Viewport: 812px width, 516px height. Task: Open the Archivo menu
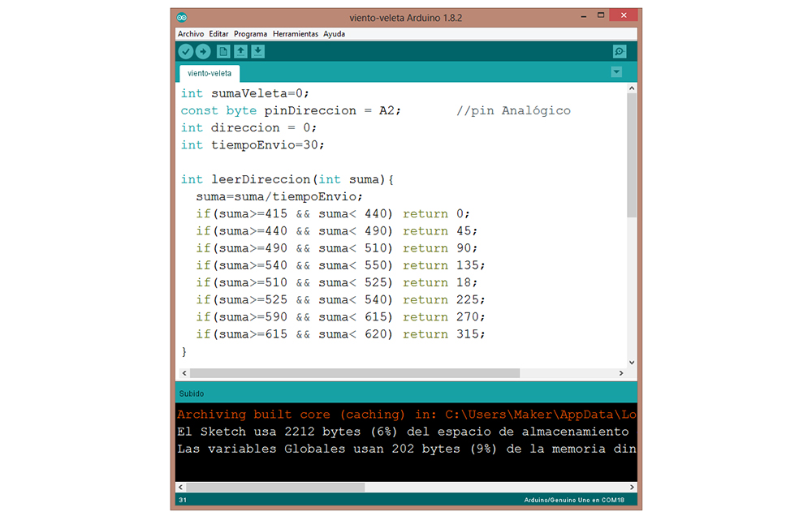click(x=191, y=34)
